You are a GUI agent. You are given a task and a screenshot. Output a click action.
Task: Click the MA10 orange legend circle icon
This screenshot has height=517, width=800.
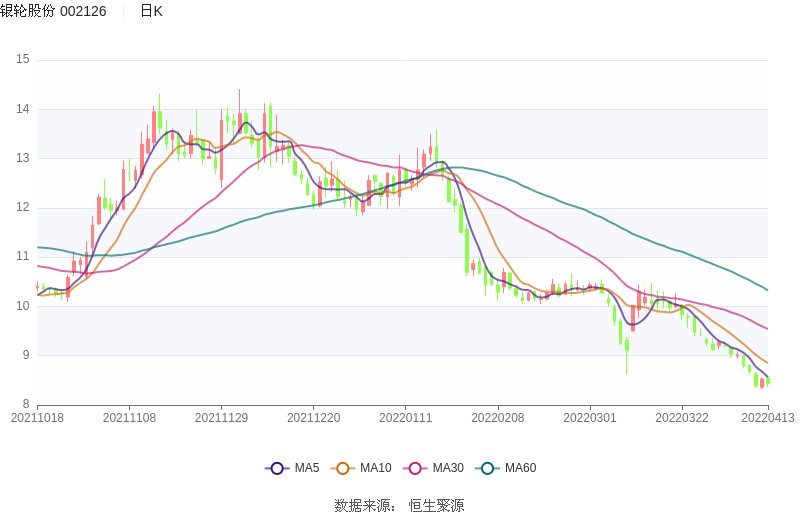pos(344,468)
